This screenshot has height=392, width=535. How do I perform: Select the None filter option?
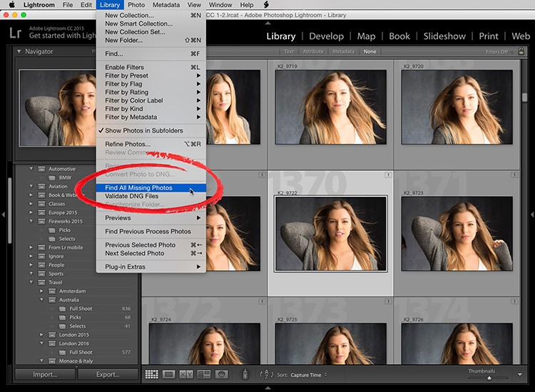click(370, 51)
